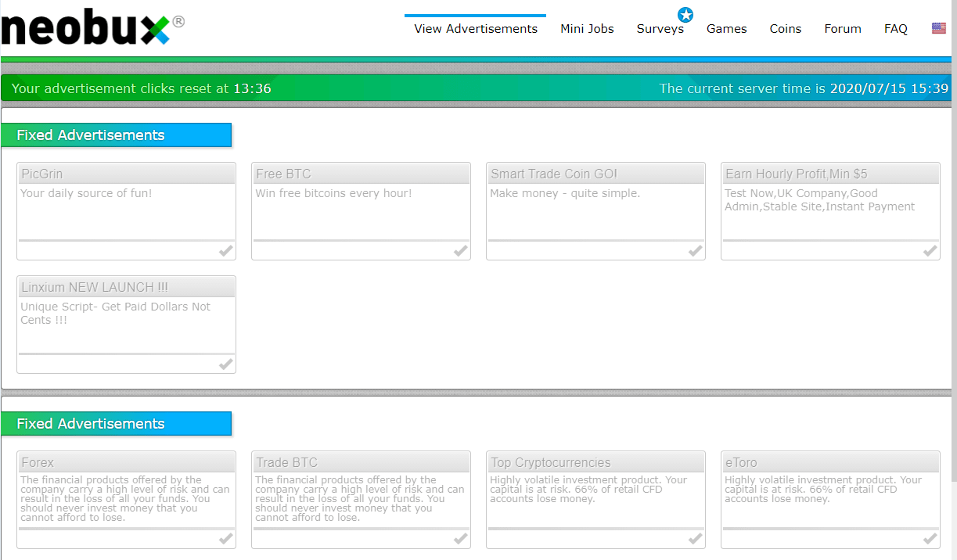
Task: Open the Trade BTC advertisement title
Action: pos(287,462)
